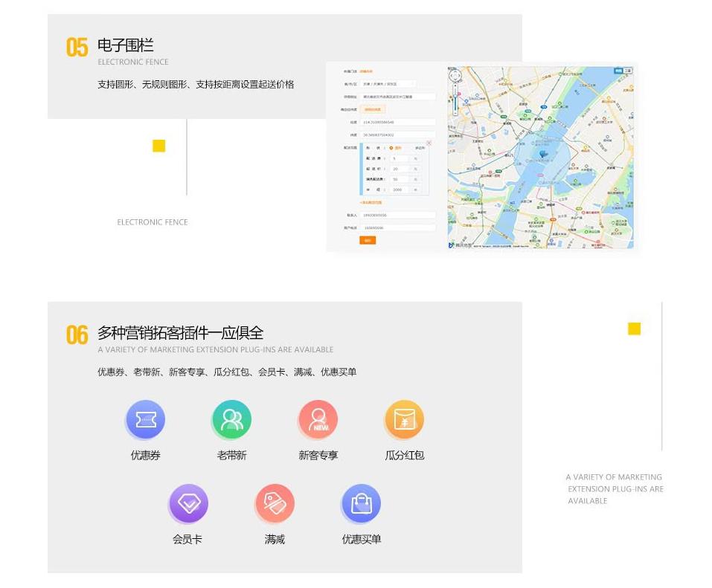Open the 会员卡 membership card icon
712x588 pixels.
click(188, 504)
